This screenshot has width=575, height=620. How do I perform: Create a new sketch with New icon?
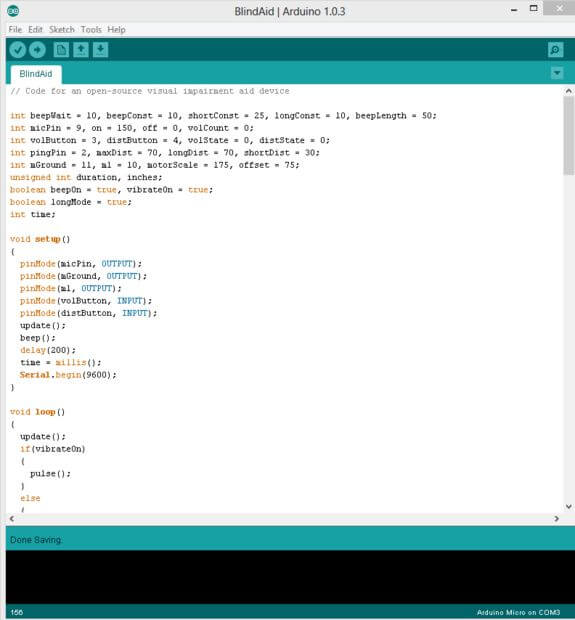click(61, 50)
